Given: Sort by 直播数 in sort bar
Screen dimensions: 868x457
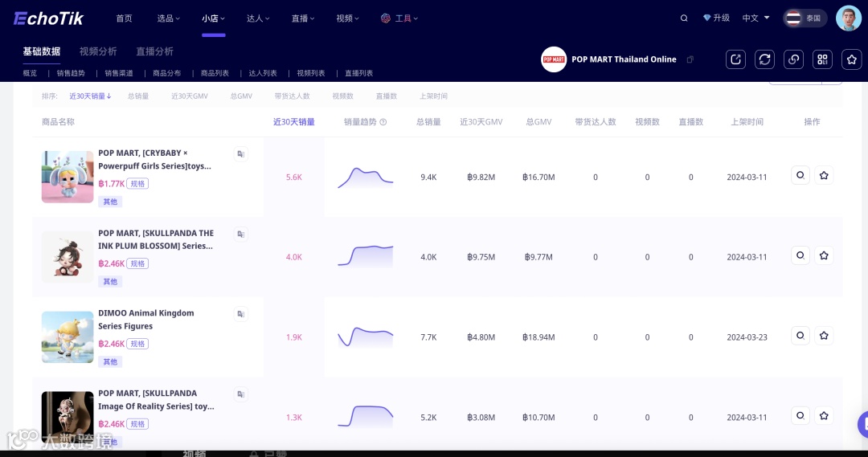Looking at the screenshot, I should pyautogui.click(x=387, y=96).
